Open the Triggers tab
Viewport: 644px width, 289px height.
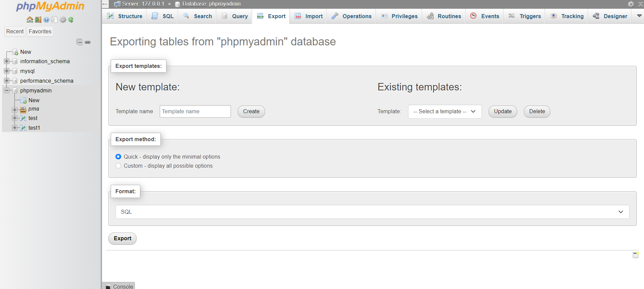[525, 16]
